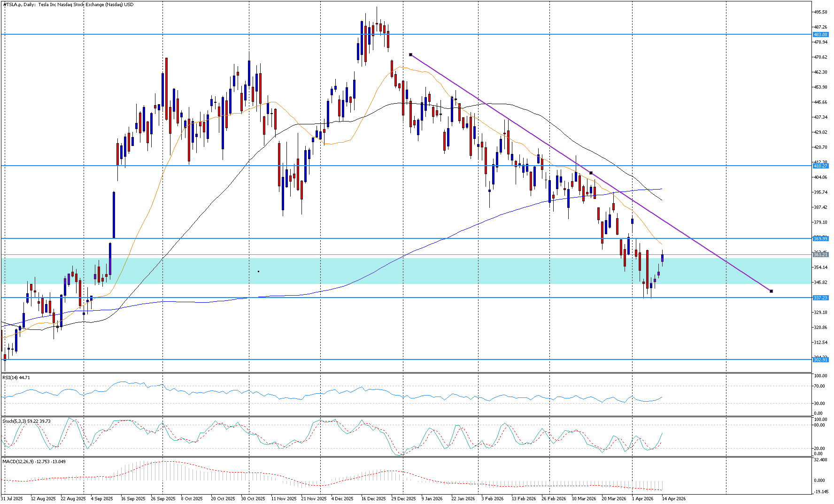This screenshot has height=504, width=834.
Task: Select the 483.08 horizontal line price label
Action: [820, 35]
